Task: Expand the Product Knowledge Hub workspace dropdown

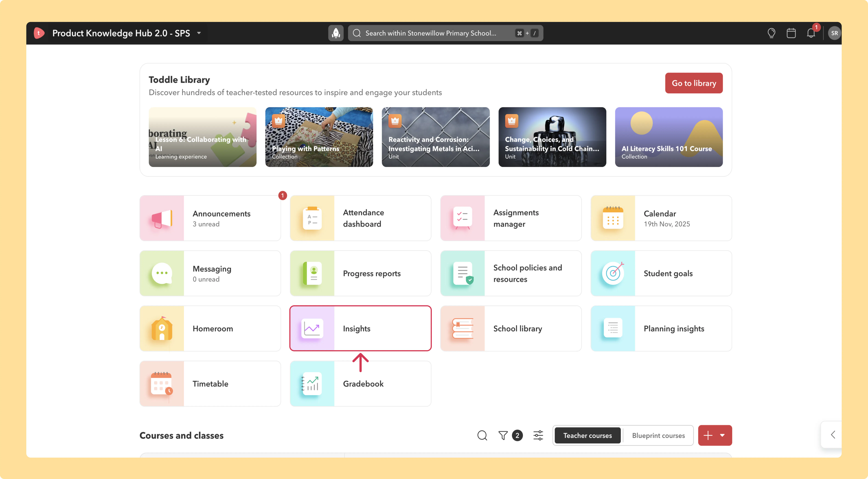Action: click(199, 33)
